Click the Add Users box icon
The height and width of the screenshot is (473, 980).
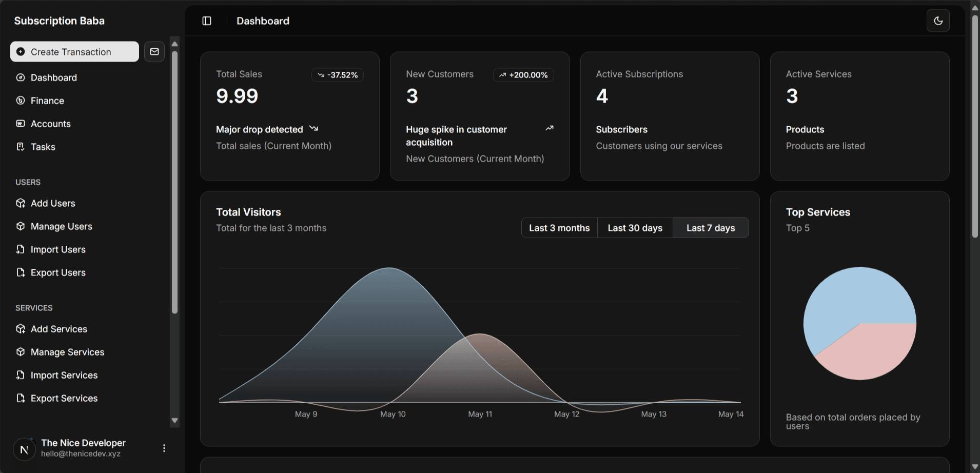click(21, 203)
